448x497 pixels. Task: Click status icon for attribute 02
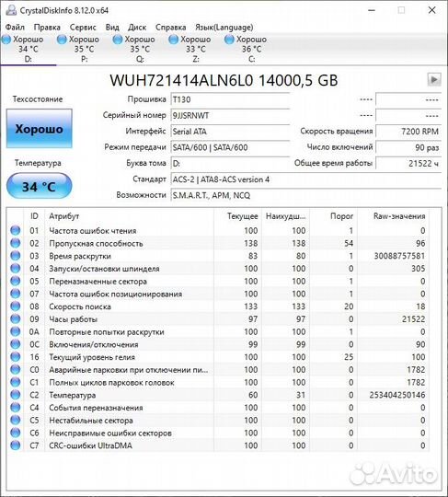coord(15,243)
